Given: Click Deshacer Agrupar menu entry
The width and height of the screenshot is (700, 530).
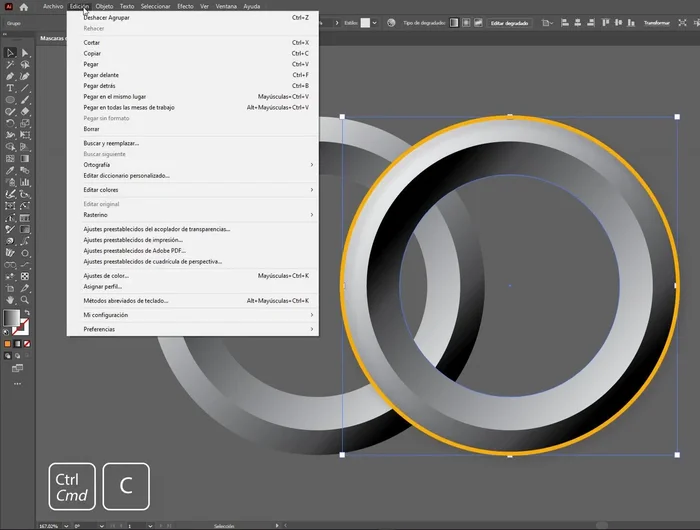Looking at the screenshot, I should tap(106, 17).
